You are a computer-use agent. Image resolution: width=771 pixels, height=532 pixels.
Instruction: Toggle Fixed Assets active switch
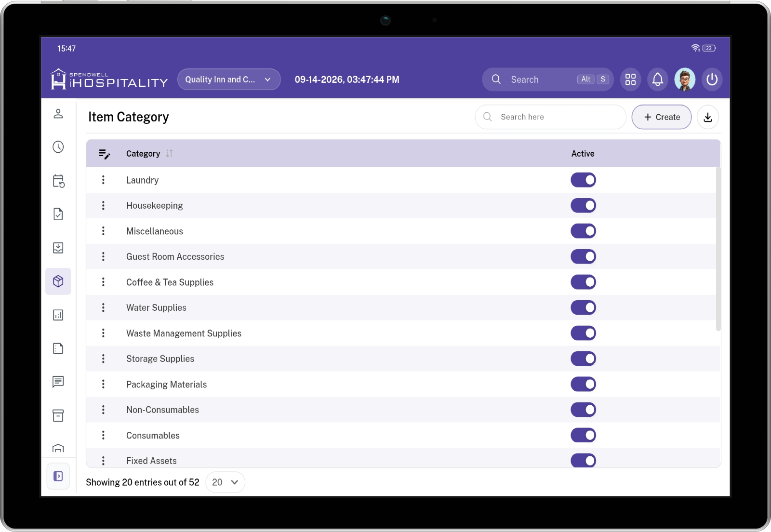point(584,461)
